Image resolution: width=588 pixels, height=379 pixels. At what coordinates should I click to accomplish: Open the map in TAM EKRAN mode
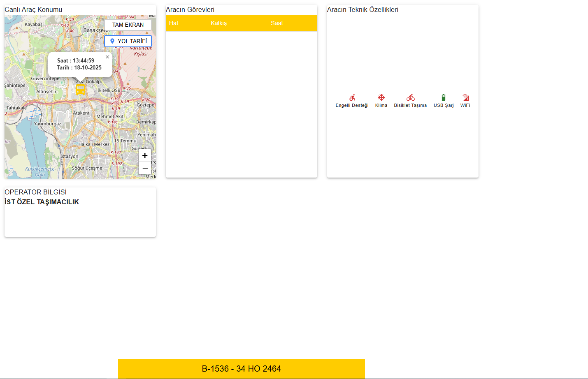coord(128,25)
